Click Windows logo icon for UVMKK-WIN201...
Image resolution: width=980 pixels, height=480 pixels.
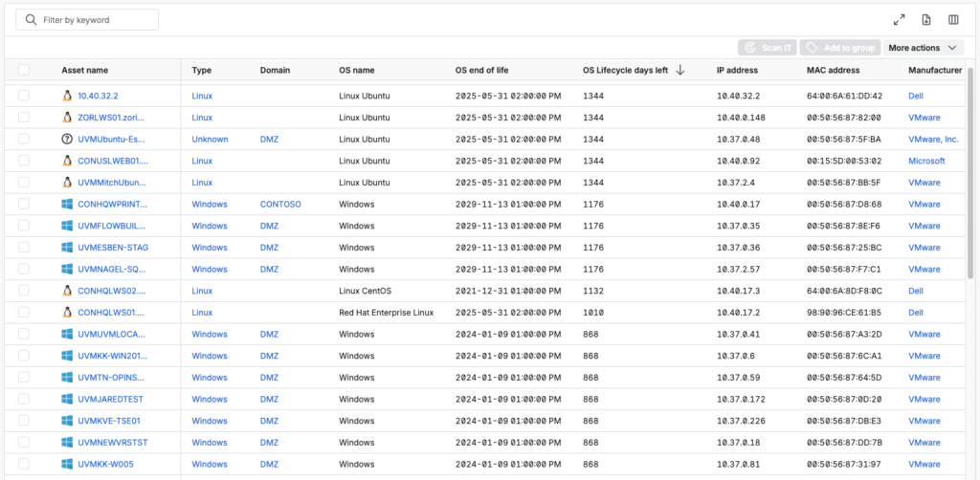point(67,356)
